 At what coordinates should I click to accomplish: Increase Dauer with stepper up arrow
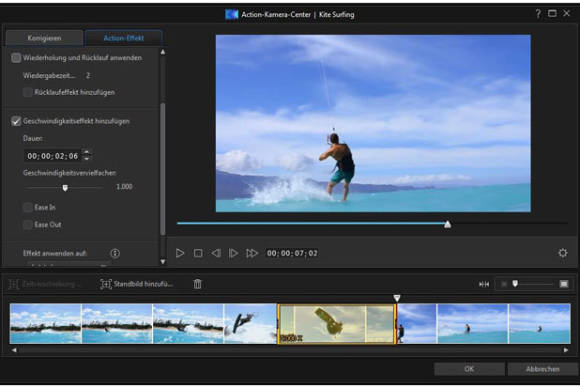point(87,152)
